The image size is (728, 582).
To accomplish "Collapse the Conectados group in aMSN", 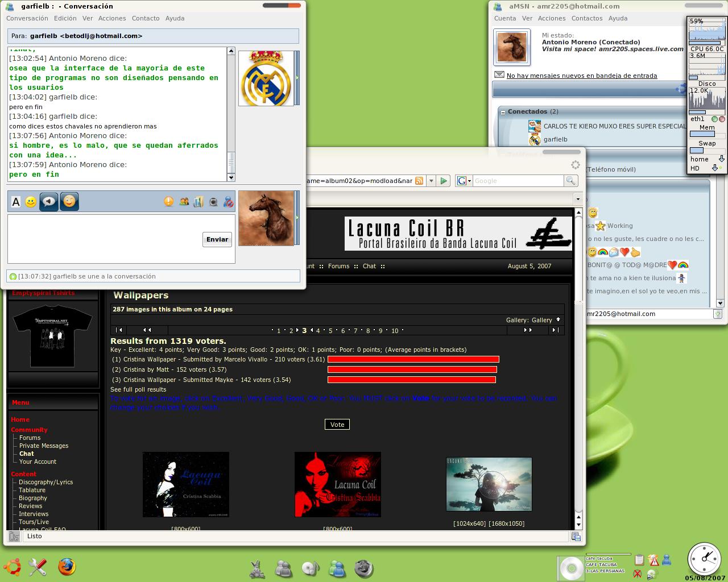I will (503, 112).
